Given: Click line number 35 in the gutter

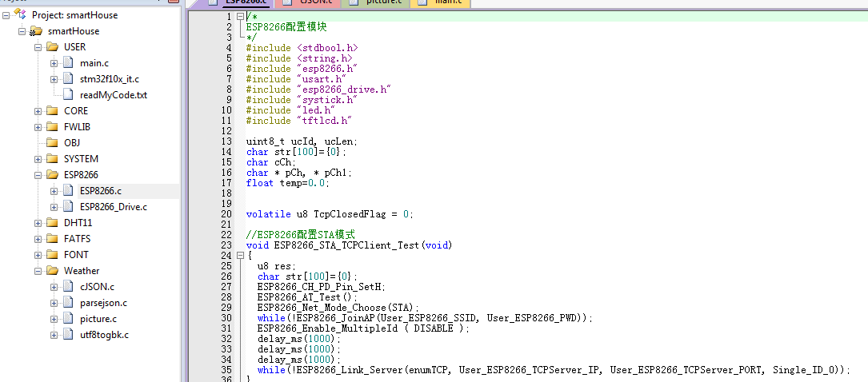Looking at the screenshot, I should 226,370.
